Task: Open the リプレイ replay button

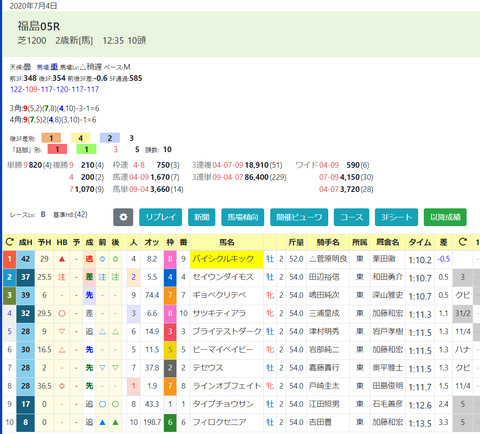Action: [160, 217]
